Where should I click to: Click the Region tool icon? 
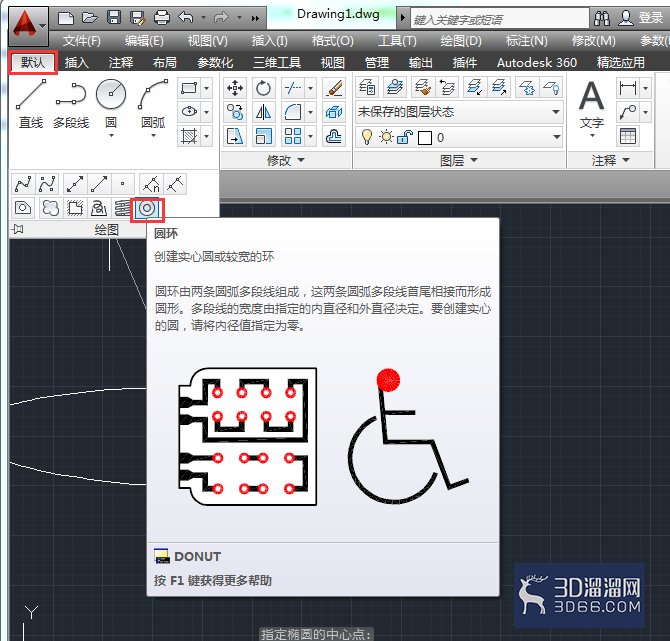point(24,208)
